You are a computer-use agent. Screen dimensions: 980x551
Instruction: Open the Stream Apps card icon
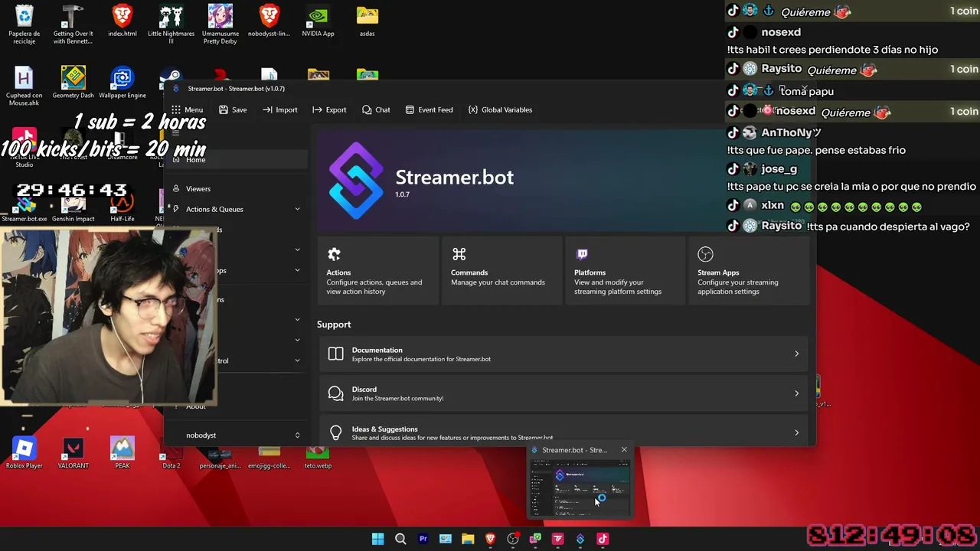point(706,254)
